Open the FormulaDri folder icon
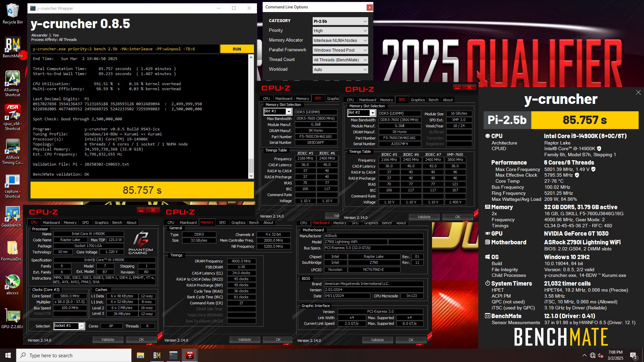 pyautogui.click(x=12, y=251)
